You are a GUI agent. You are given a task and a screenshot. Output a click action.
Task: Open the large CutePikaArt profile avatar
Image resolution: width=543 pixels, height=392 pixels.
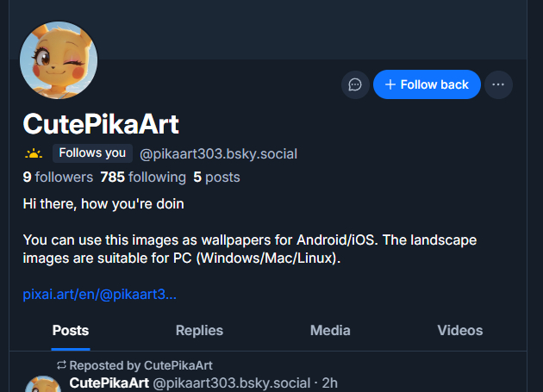[x=59, y=61]
